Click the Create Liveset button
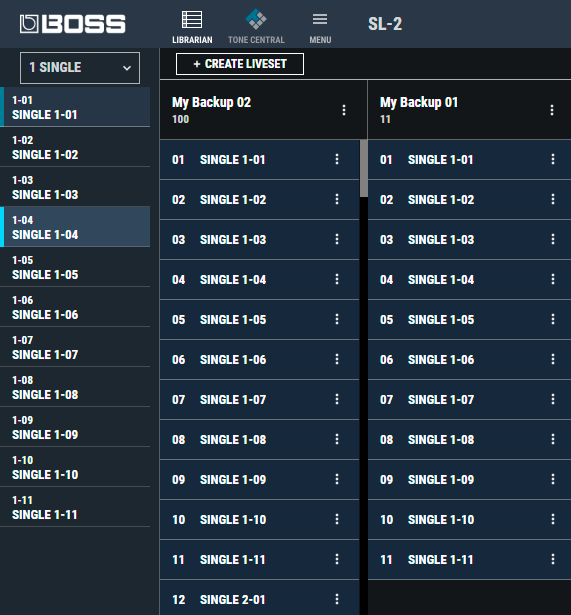This screenshot has height=615, width=571. (x=240, y=64)
